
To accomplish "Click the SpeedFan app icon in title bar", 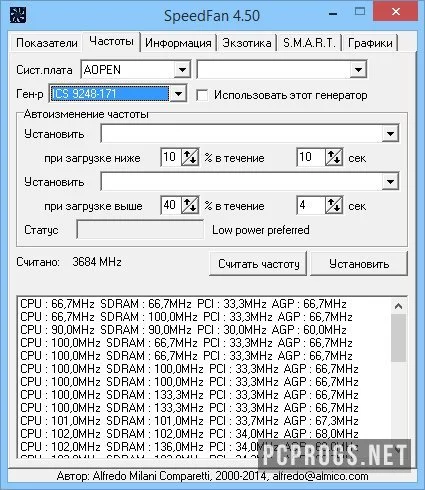I will pyautogui.click(x=18, y=15).
